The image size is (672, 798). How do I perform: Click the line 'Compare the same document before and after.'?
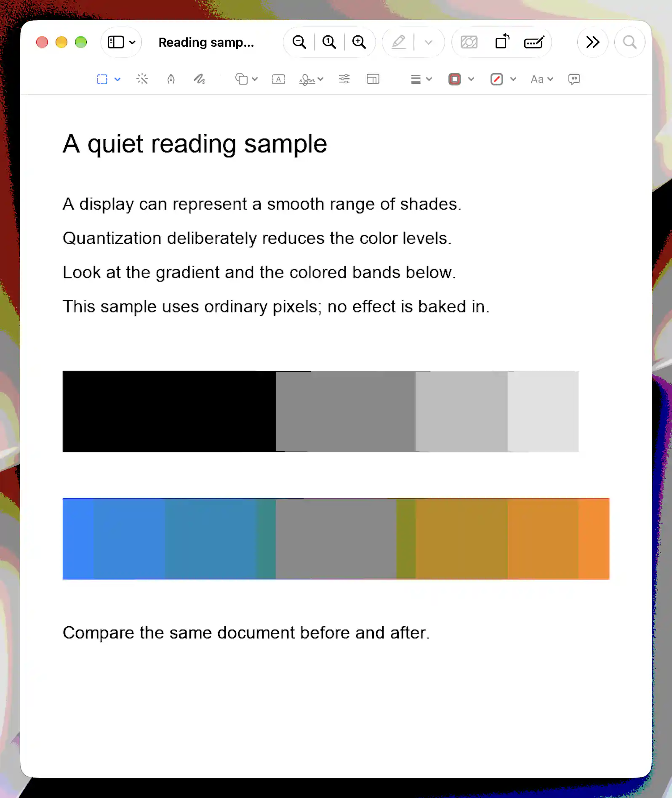click(246, 633)
